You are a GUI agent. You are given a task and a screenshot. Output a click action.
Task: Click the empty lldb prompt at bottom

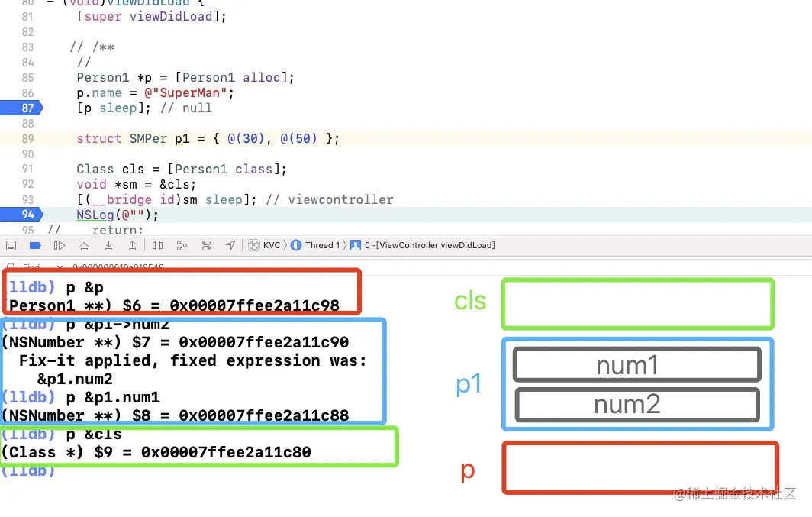pyautogui.click(x=28, y=470)
